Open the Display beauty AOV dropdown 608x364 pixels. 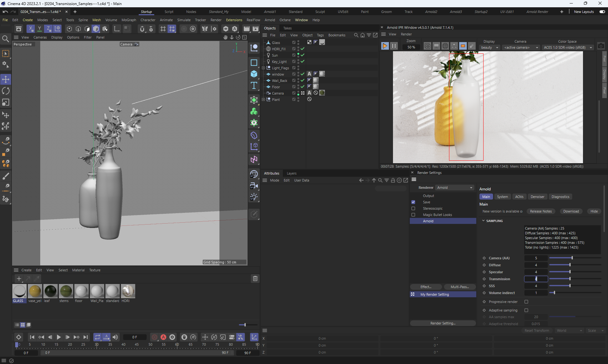(489, 47)
